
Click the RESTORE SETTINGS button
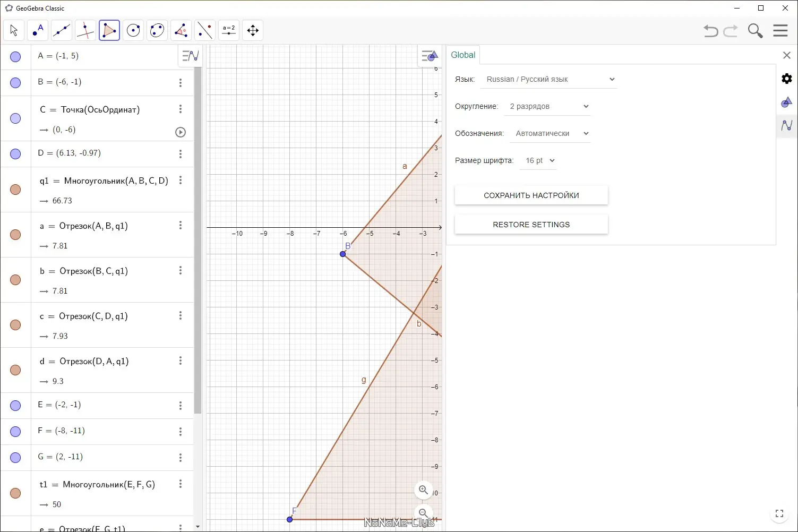[x=531, y=225]
